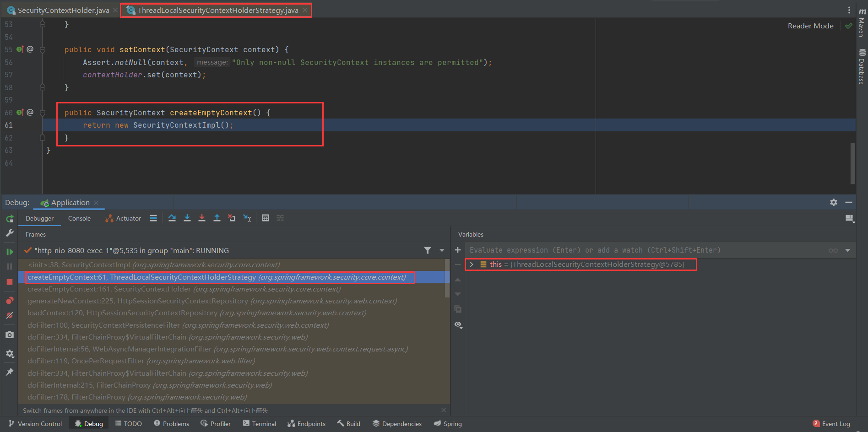The width and height of the screenshot is (868, 432).
Task: Stop the running application
Action: point(10,281)
